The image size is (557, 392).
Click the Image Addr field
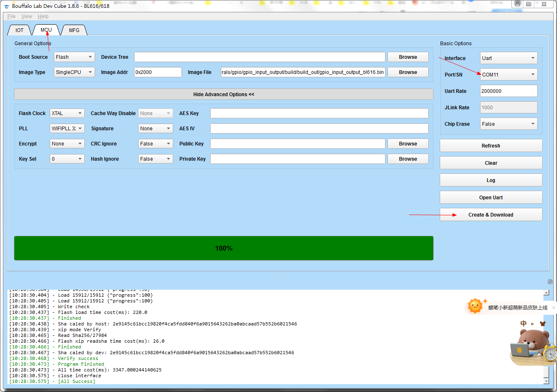pos(158,72)
